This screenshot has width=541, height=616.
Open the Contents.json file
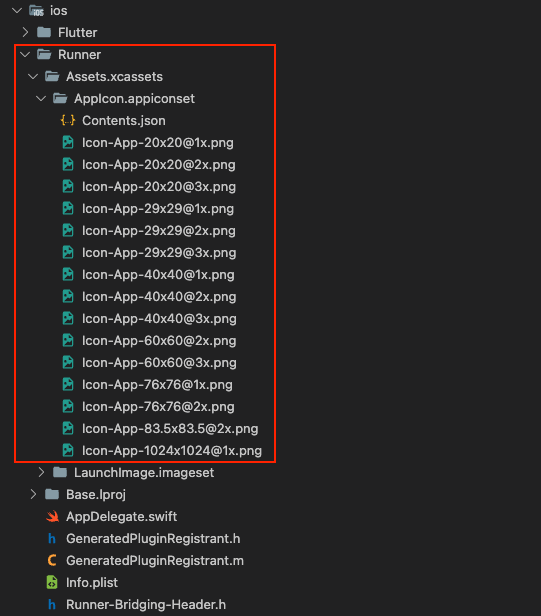(x=124, y=121)
